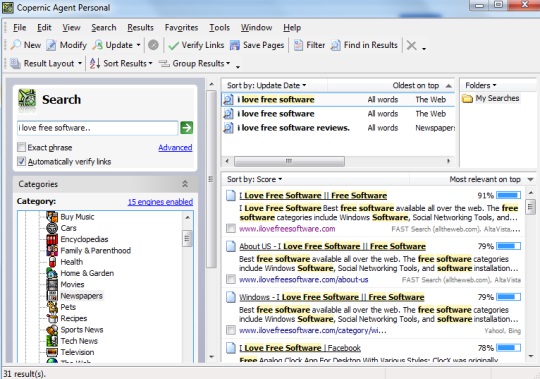Image resolution: width=540 pixels, height=379 pixels.
Task: Click the grey stop button icon
Action: point(153,45)
